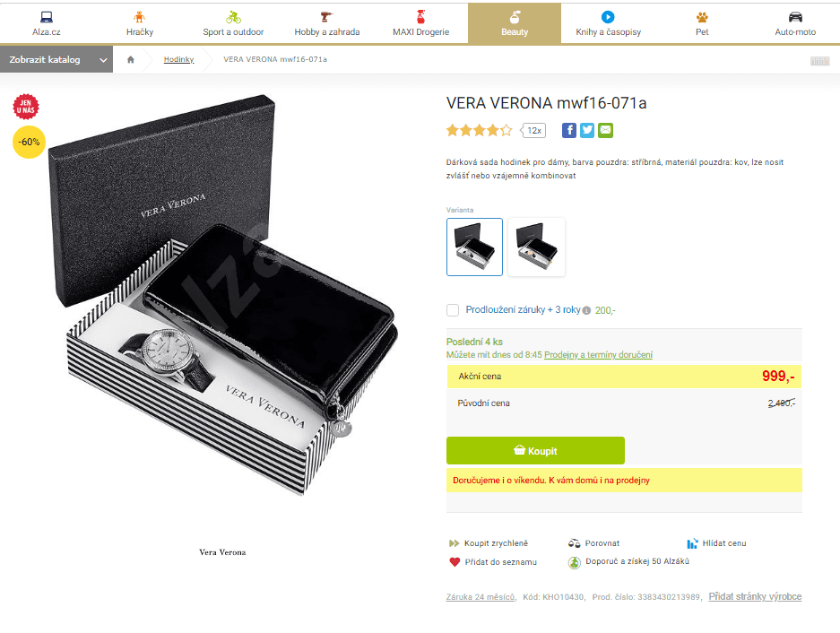840x633 pixels.
Task: Open Prodejny a termíny doručení link
Action: coord(598,355)
